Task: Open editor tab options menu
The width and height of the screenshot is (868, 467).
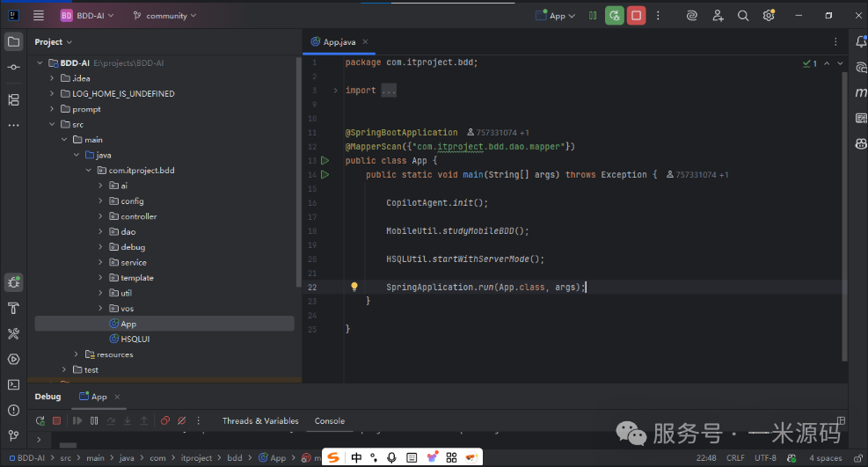Action: click(835, 41)
